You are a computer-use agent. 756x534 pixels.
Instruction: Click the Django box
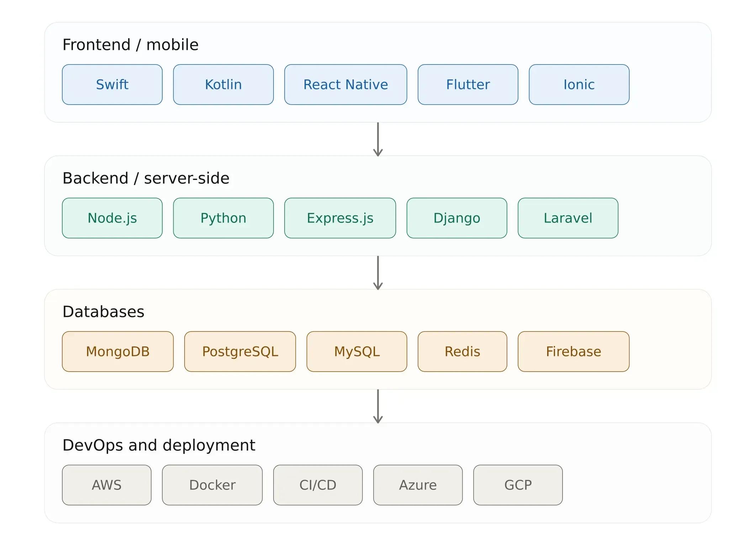[x=457, y=218]
